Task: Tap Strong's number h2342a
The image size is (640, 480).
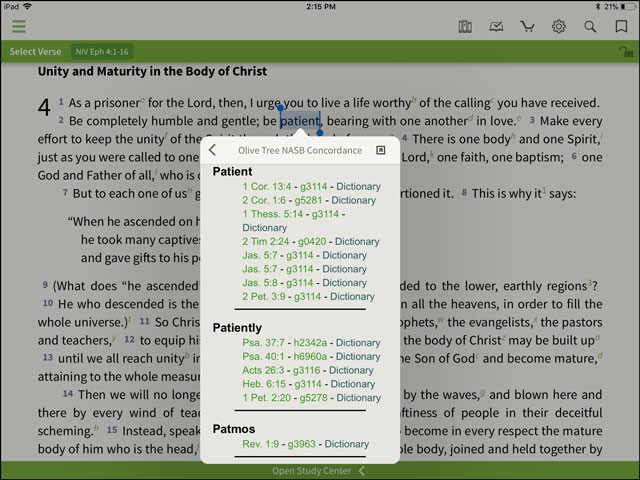Action: click(310, 343)
